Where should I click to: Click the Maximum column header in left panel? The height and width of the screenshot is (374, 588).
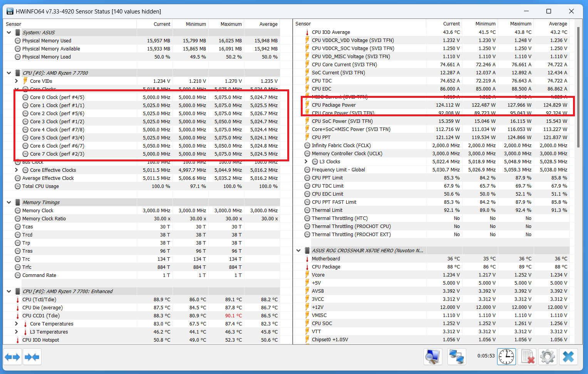(x=231, y=24)
